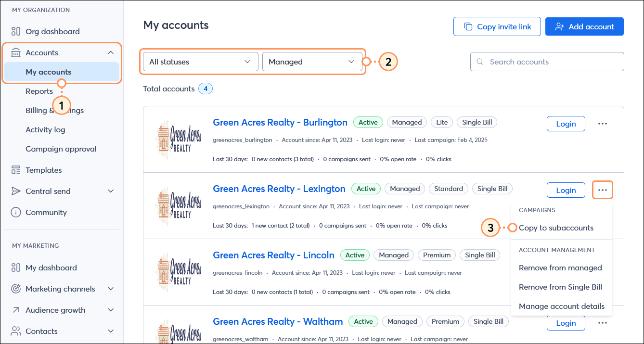
Task: Click the search magnifier icon in Search accounts
Action: [x=479, y=62]
